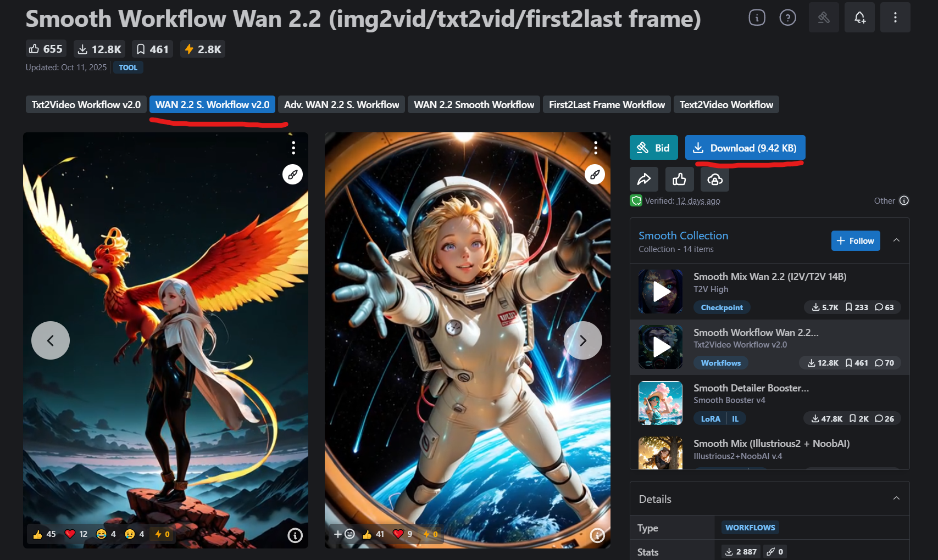Image resolution: width=938 pixels, height=560 pixels.
Task: Toggle the thumbs-up reaction showing 41
Action: coord(374,534)
